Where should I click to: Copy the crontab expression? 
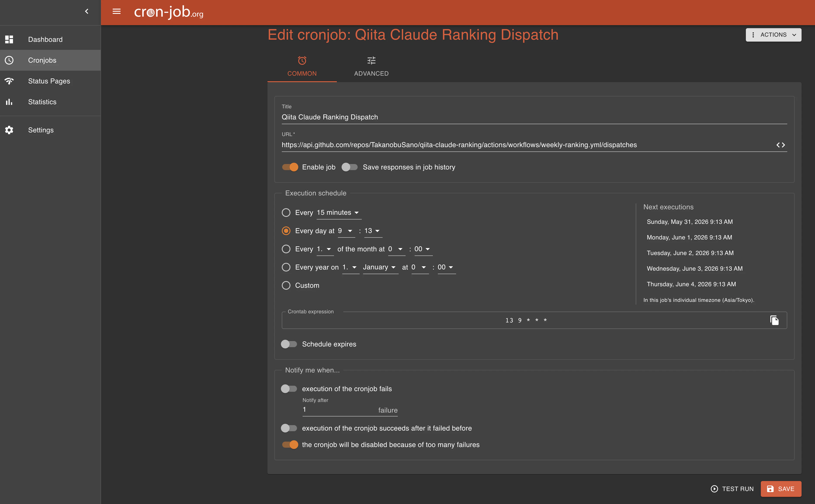[774, 320]
